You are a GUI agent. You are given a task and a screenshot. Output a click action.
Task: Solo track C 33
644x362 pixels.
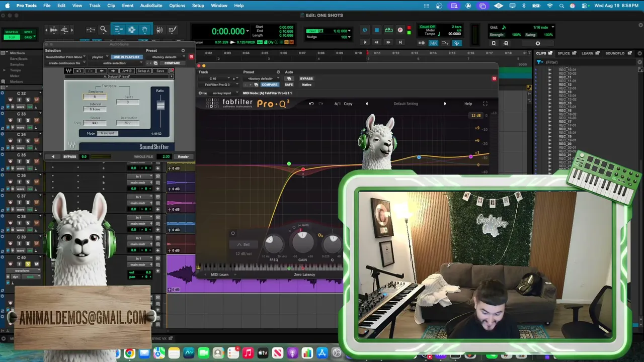(x=28, y=120)
